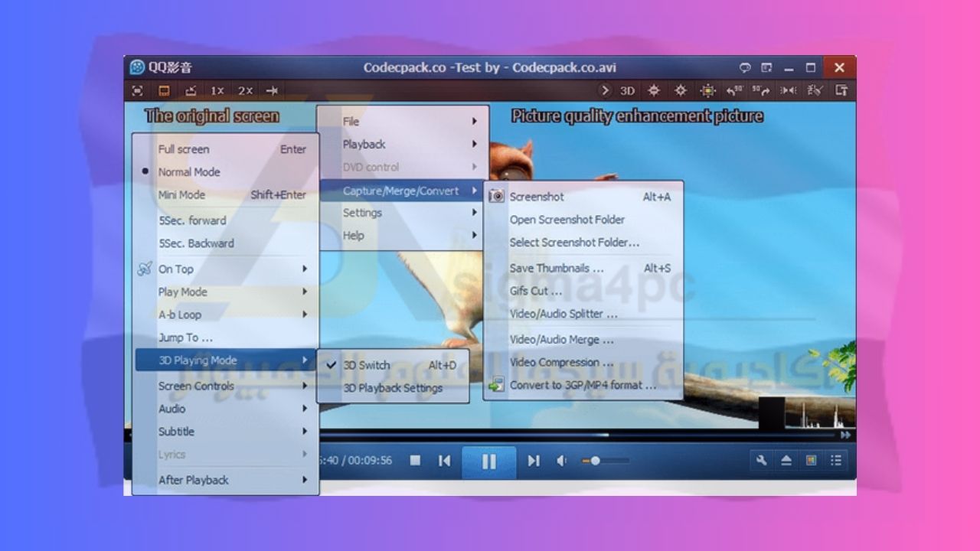Open the Settings submenu
This screenshot has height=551, width=980.
pos(403,213)
